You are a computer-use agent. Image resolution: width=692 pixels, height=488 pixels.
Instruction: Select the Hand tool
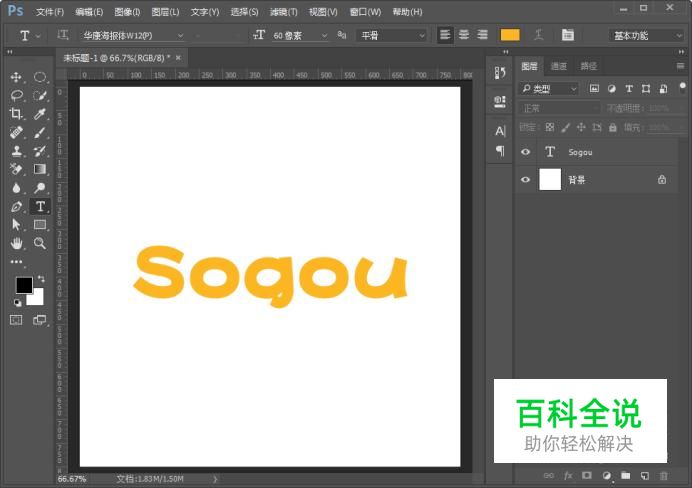[16, 243]
